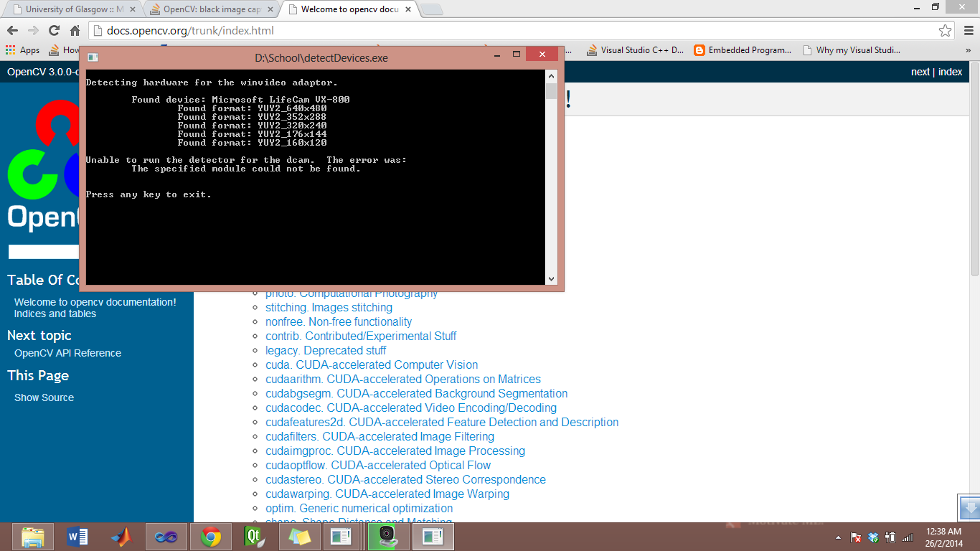
Task: Close the University of Glasgow tab
Action: coord(133,9)
